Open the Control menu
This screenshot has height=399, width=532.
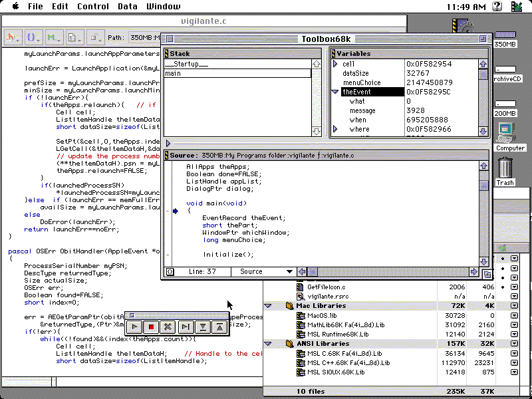(x=93, y=6)
